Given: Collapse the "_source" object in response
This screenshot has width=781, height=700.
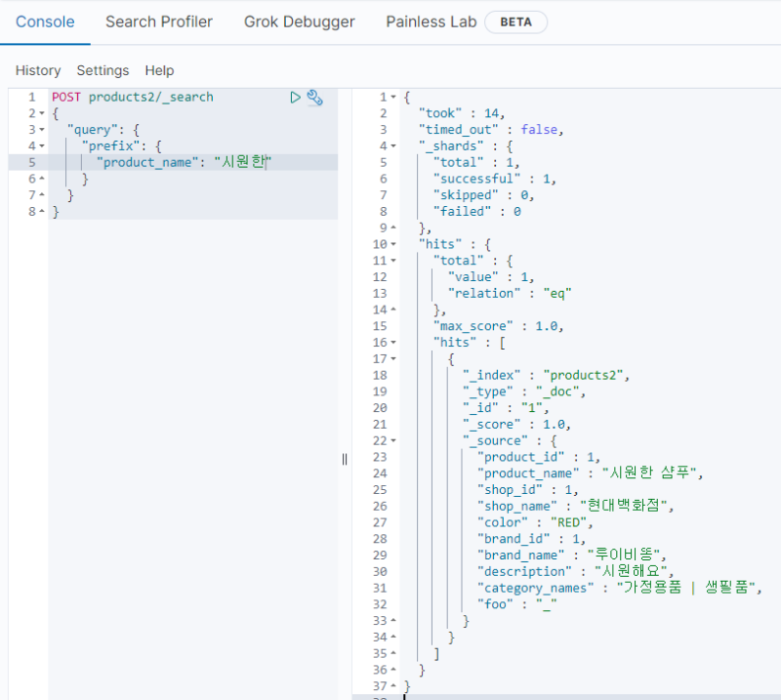Looking at the screenshot, I should tap(392, 440).
